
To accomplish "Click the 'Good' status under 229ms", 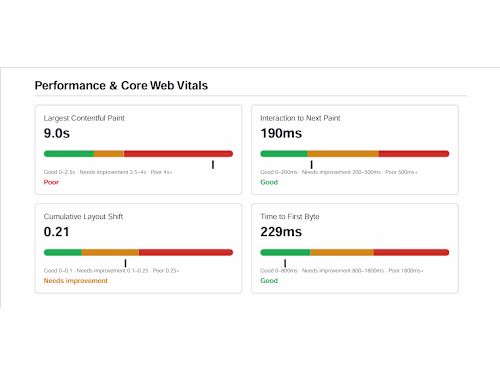I will tap(269, 281).
